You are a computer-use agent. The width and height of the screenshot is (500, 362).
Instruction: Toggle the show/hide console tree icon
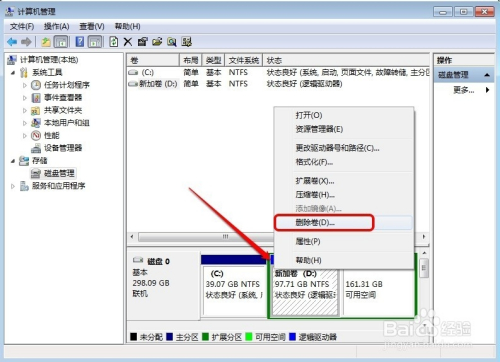coord(61,42)
